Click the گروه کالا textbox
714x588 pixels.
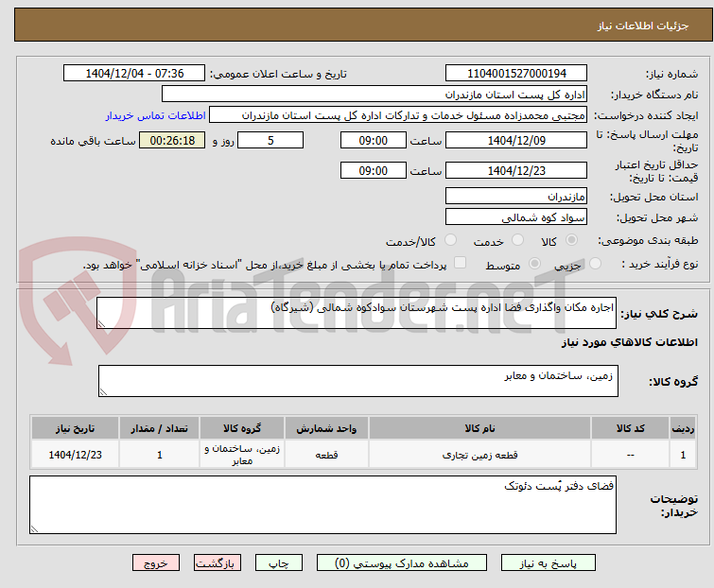pos(357,381)
